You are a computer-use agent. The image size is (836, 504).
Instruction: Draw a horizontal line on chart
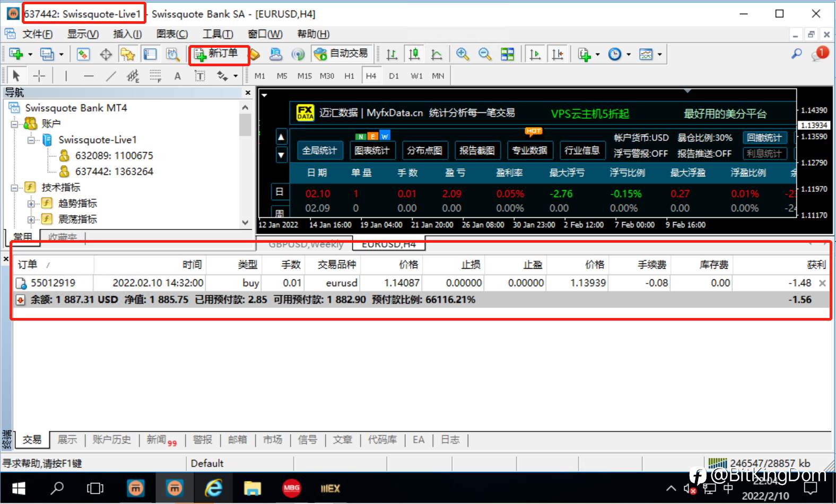89,76
